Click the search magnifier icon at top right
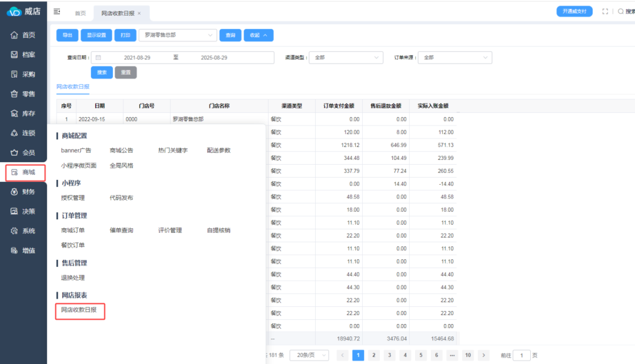Screen dimensions: 635x364 pos(620,12)
